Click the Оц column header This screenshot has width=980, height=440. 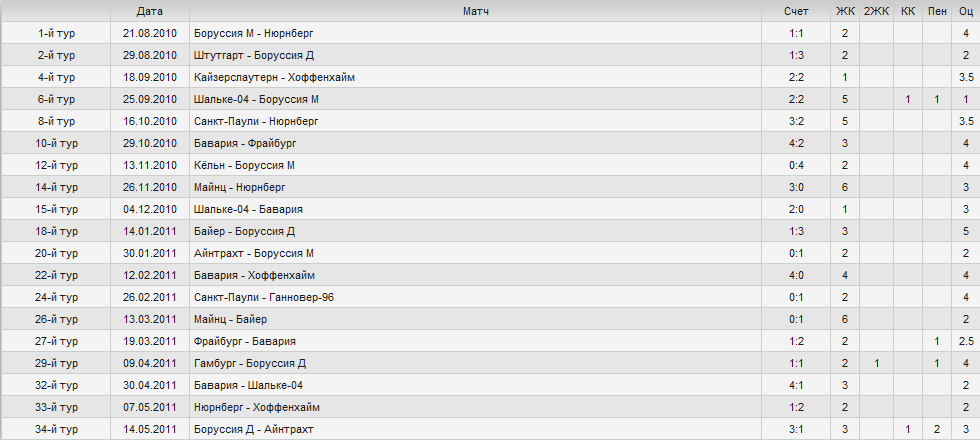(x=966, y=11)
